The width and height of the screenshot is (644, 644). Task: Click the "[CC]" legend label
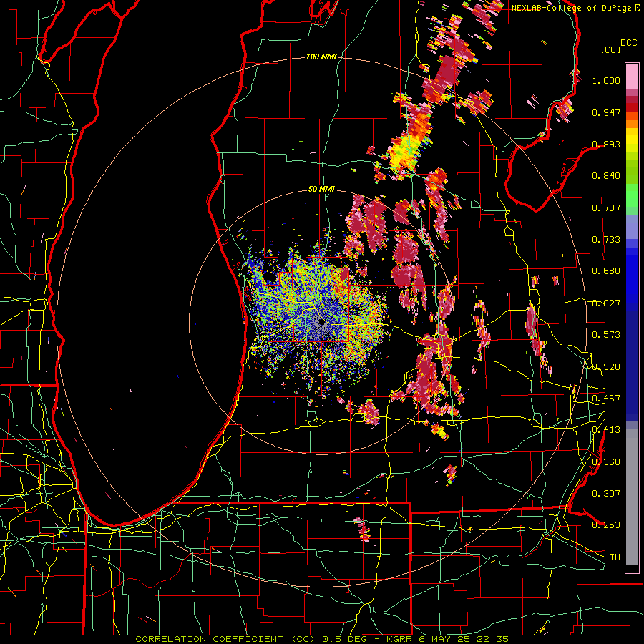click(610, 49)
